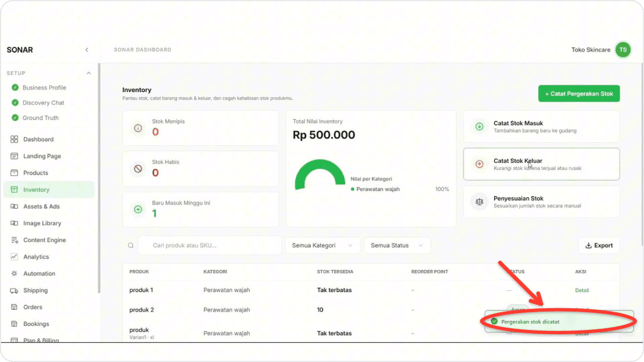Image resolution: width=644 pixels, height=362 pixels.
Task: Open Detail link for produk 1
Action: (581, 291)
